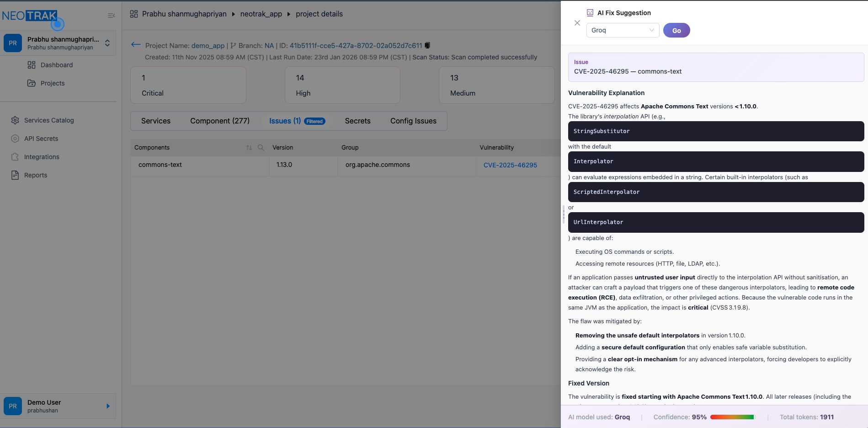Close the AI Fix Suggestion panel

(x=577, y=23)
